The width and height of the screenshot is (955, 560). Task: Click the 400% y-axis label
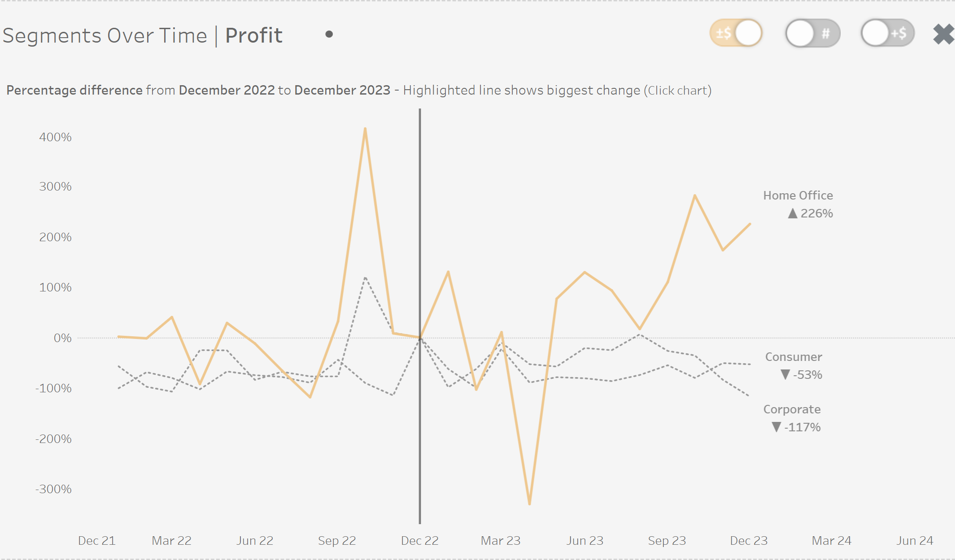[x=55, y=137]
